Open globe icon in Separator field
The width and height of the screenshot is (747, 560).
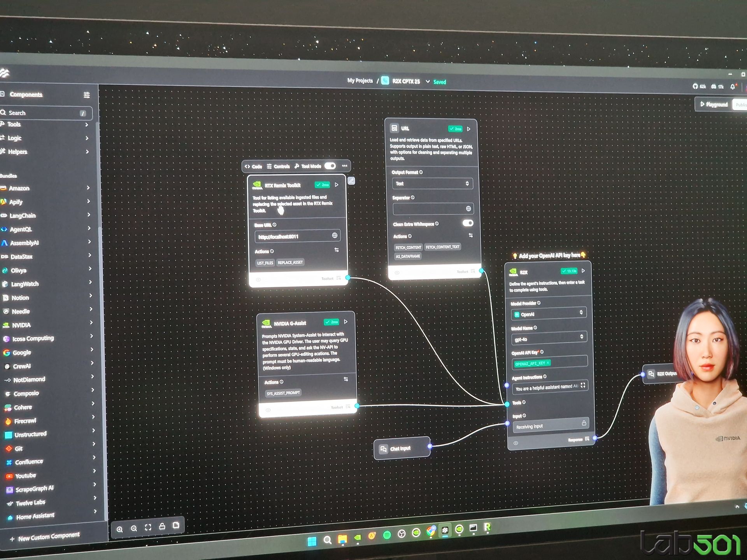tap(468, 208)
